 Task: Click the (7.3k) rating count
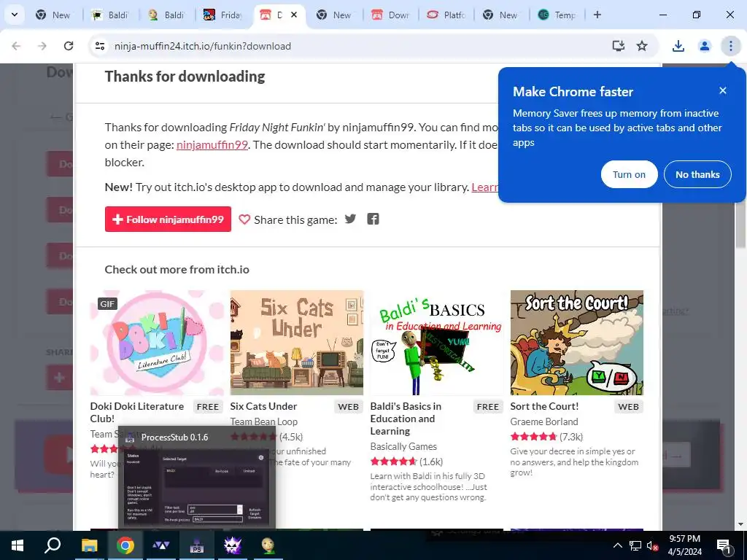(570, 437)
